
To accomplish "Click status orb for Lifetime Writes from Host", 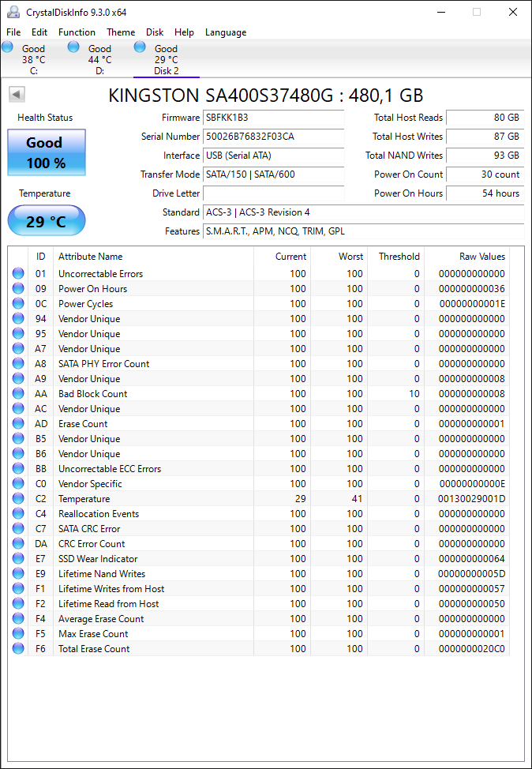I will click(18, 588).
